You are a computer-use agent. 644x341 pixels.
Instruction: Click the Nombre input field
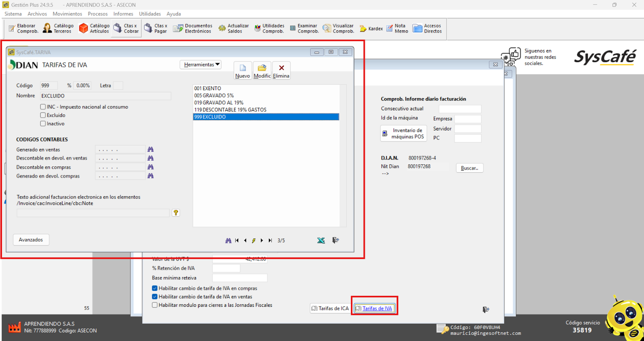click(x=105, y=96)
